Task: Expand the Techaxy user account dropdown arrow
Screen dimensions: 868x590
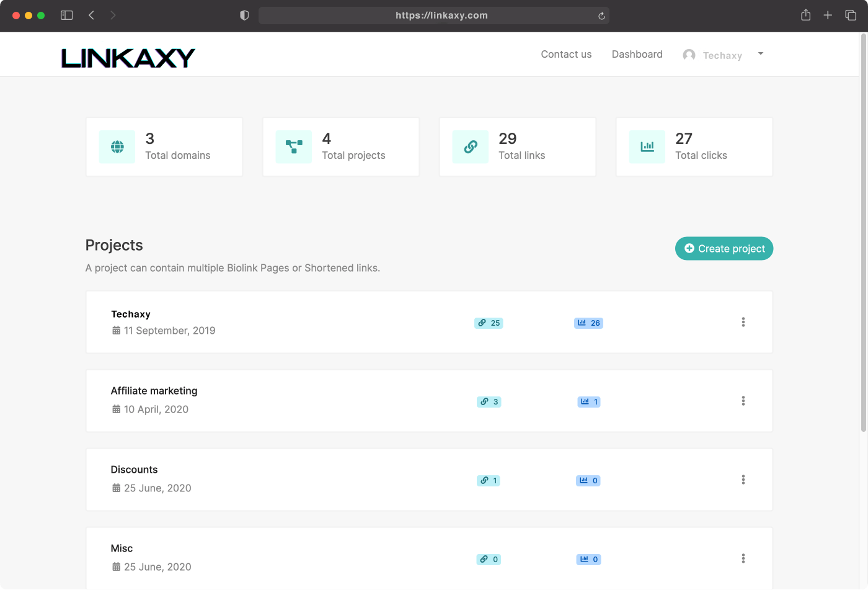Action: pyautogui.click(x=761, y=54)
